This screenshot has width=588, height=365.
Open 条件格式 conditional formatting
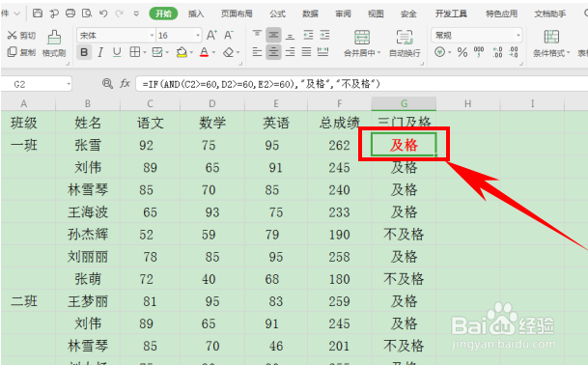551,43
